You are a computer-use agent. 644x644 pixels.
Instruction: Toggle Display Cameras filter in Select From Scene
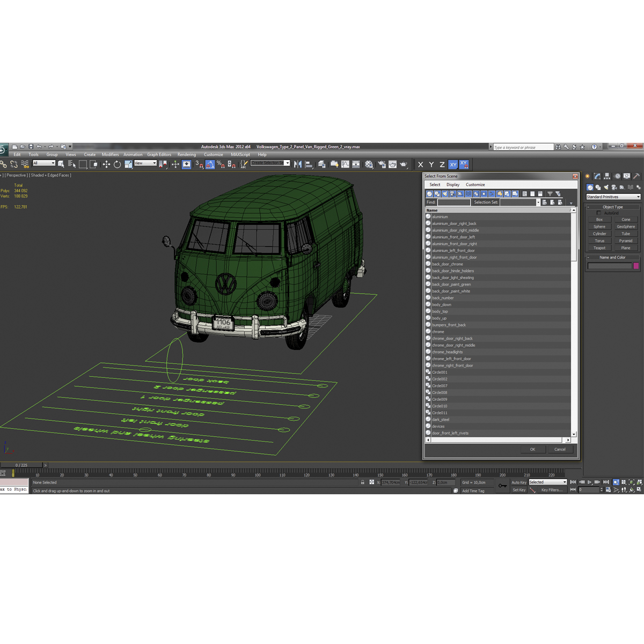[452, 194]
